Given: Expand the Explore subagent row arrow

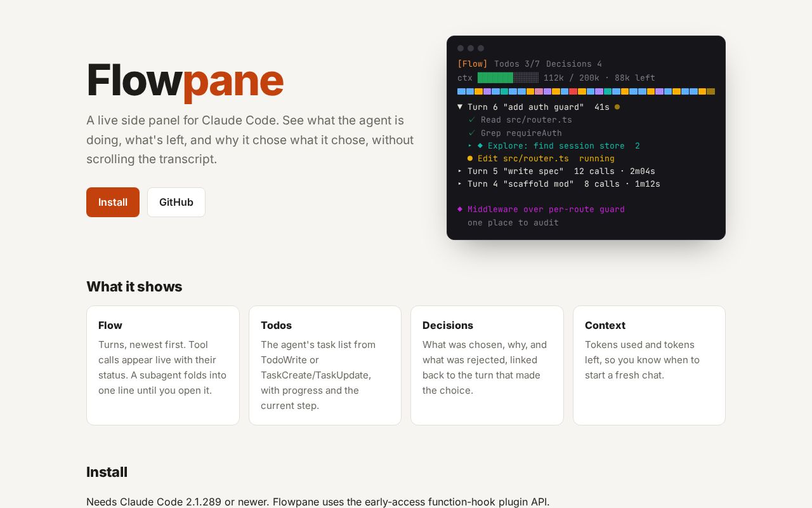Looking at the screenshot, I should point(470,145).
